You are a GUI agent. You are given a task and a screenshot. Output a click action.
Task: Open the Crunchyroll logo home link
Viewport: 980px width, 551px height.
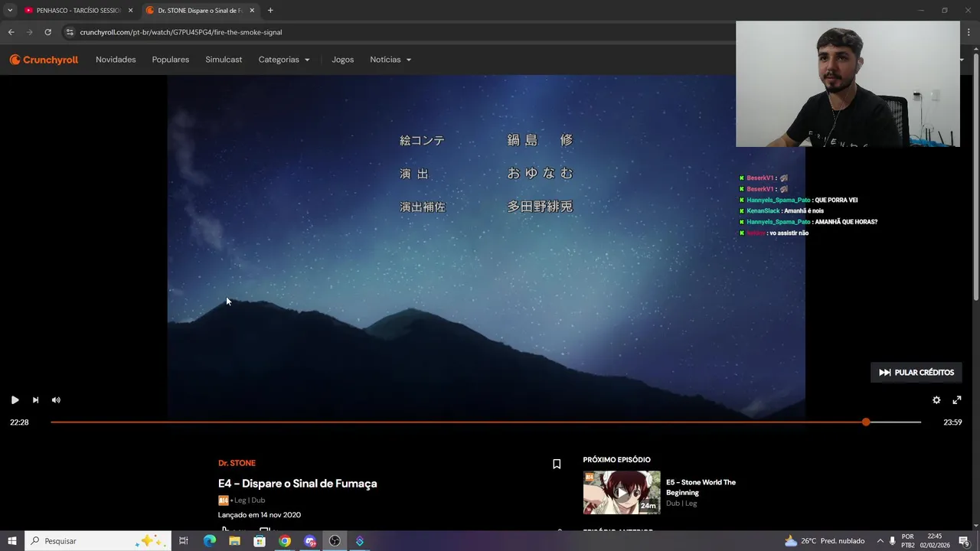click(44, 60)
